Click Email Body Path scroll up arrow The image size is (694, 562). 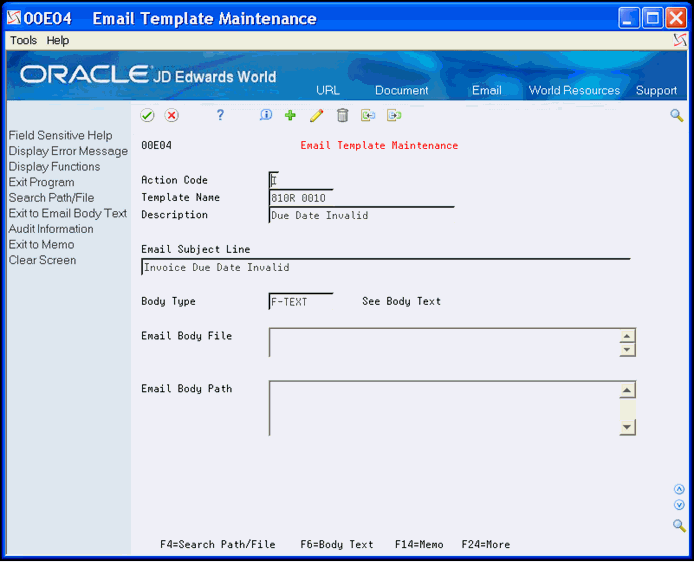(627, 390)
